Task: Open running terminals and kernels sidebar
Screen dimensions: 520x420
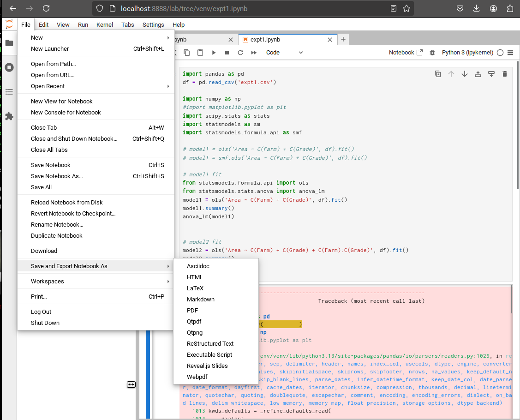Action: click(9, 67)
